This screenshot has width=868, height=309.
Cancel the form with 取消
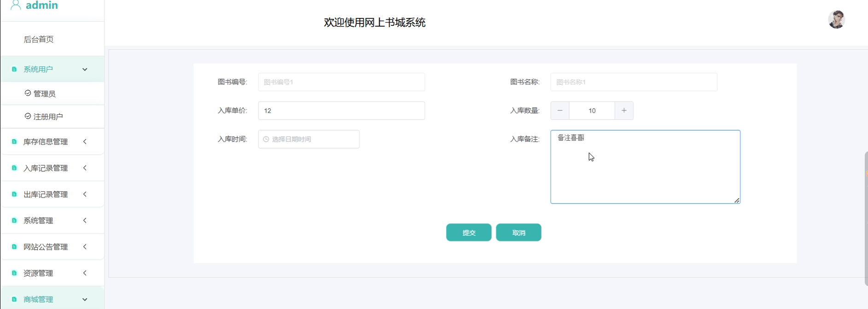click(x=518, y=233)
